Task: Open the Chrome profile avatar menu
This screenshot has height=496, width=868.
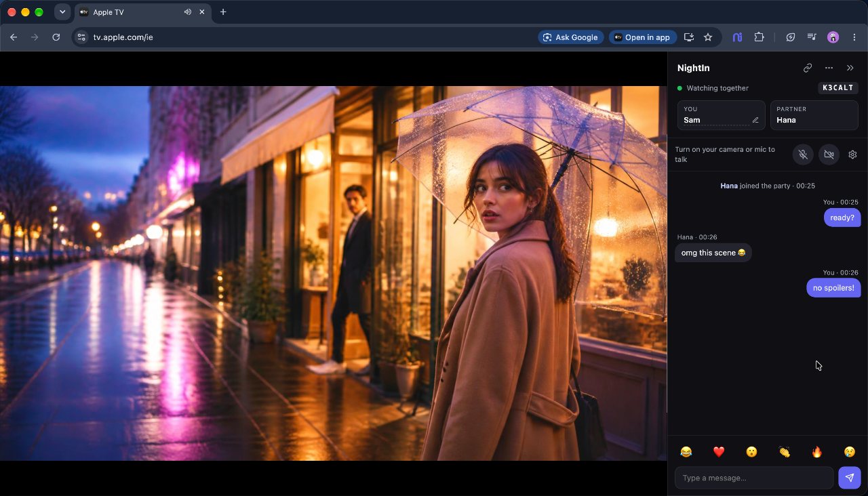Action: point(833,37)
